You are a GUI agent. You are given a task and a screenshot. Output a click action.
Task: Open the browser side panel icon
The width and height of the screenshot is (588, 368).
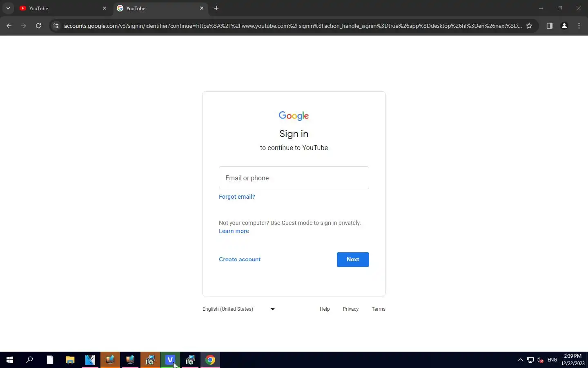click(550, 26)
